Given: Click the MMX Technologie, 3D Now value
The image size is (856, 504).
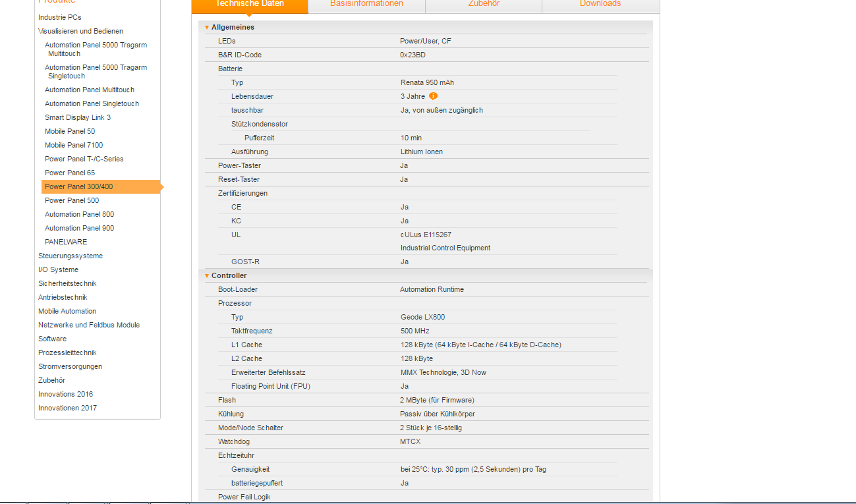Looking at the screenshot, I should [443, 372].
